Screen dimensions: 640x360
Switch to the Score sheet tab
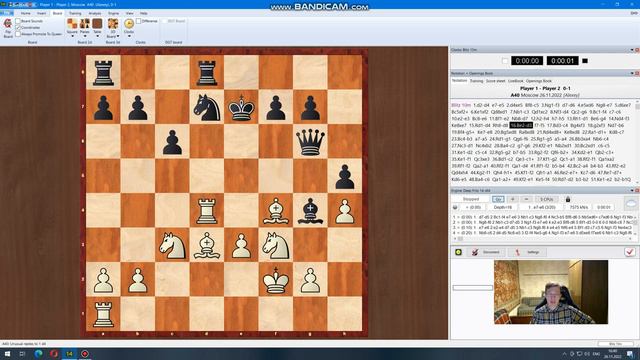[496, 81]
